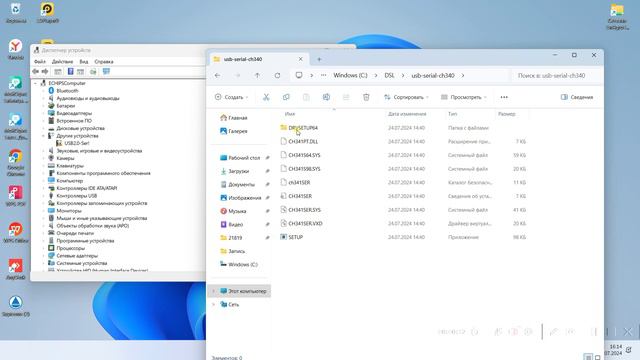Open the View (Вид) menu in Device Manager

tap(84, 62)
